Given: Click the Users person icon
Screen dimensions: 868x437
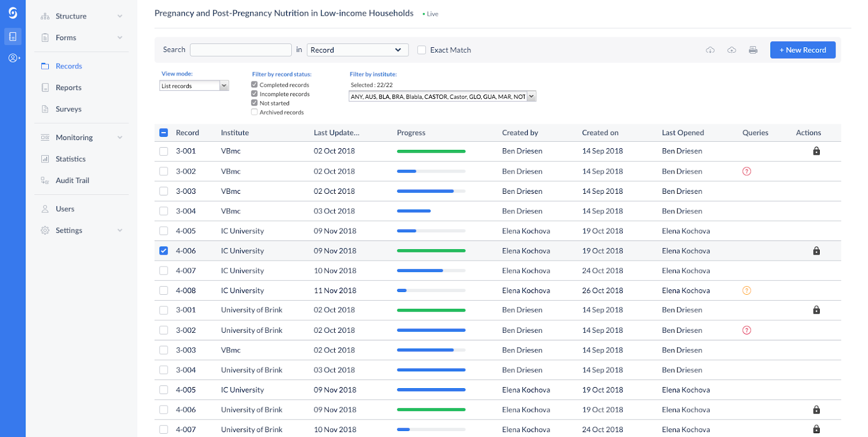Looking at the screenshot, I should coord(45,209).
